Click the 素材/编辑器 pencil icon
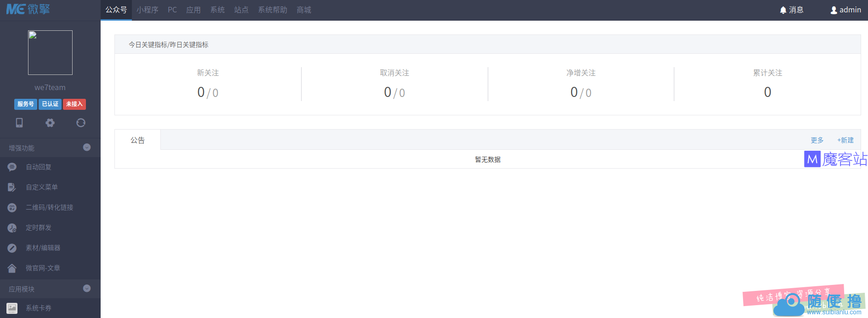 [x=12, y=248]
